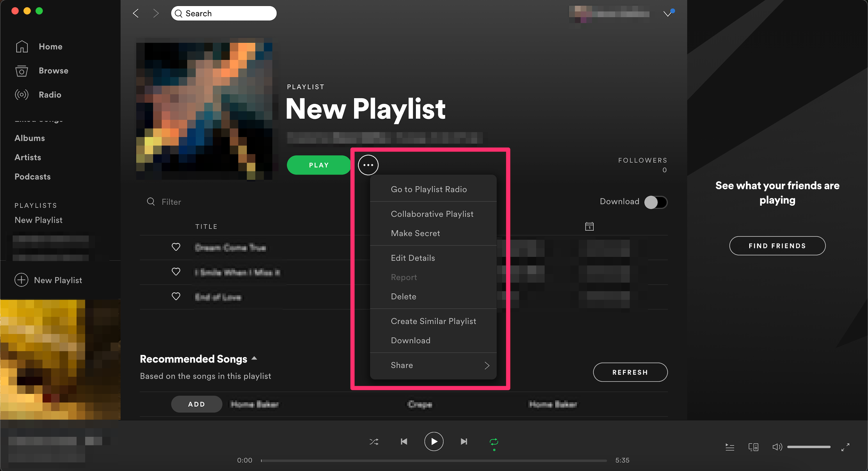The width and height of the screenshot is (868, 471).
Task: Click the Refresh recommended songs button
Action: 630,372
